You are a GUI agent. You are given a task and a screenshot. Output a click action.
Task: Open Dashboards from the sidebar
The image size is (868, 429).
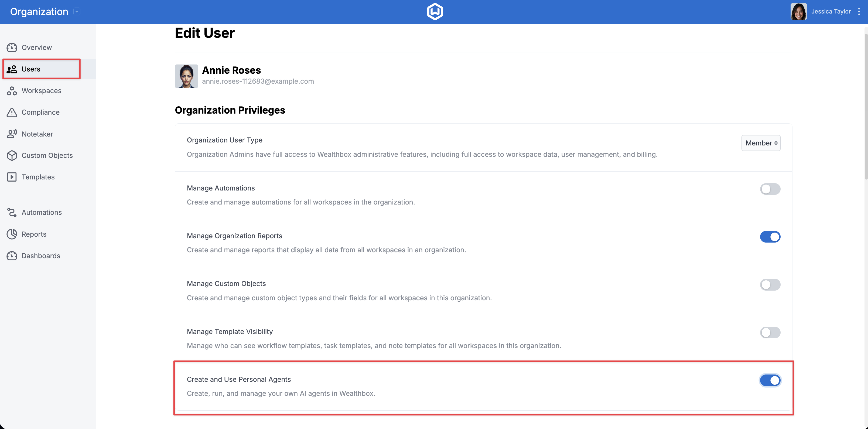tap(48, 256)
